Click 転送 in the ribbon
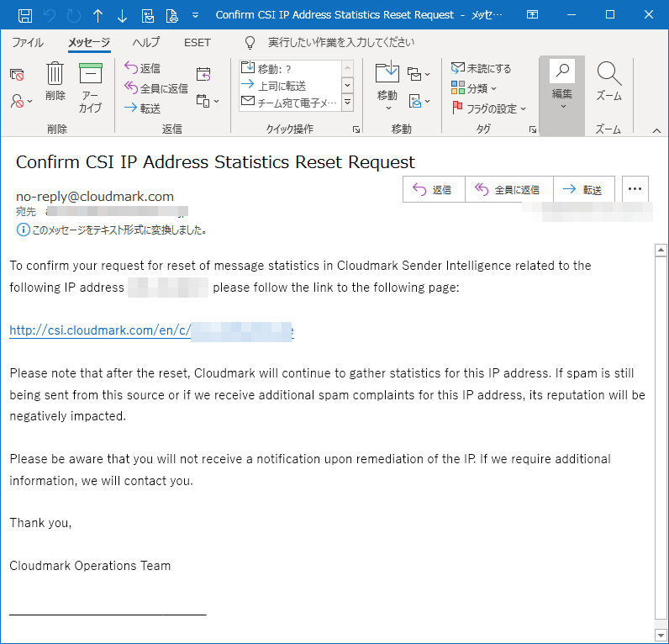This screenshot has width=669, height=644. coord(143,108)
